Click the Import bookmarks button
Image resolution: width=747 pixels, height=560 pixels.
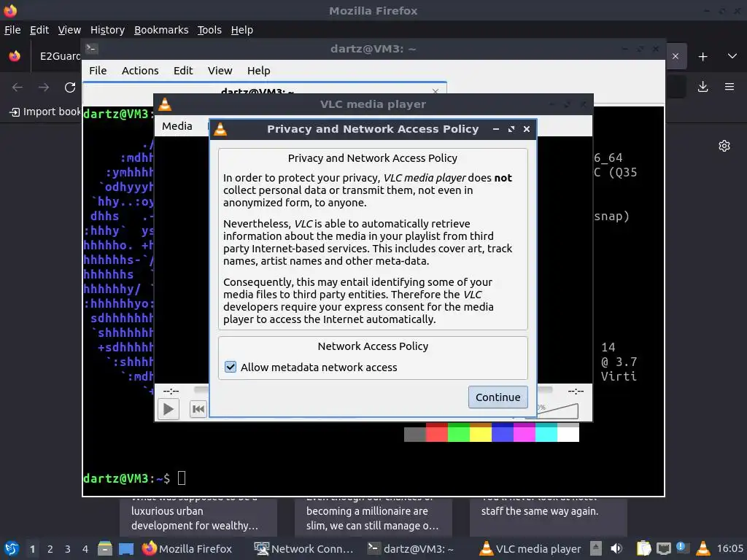tap(45, 112)
